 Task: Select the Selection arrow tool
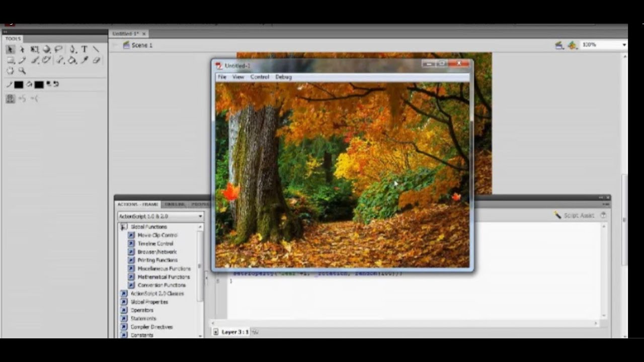pos(10,49)
